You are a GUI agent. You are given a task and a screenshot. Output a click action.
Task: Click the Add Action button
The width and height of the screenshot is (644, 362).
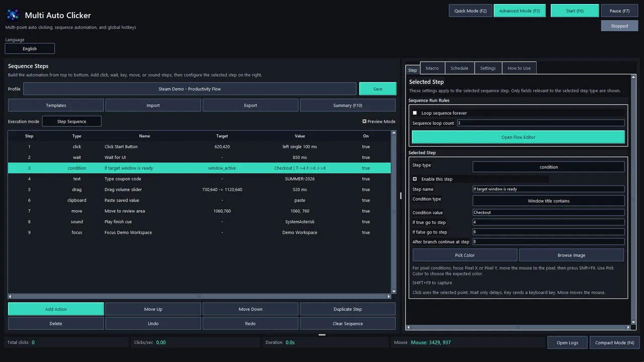56,309
